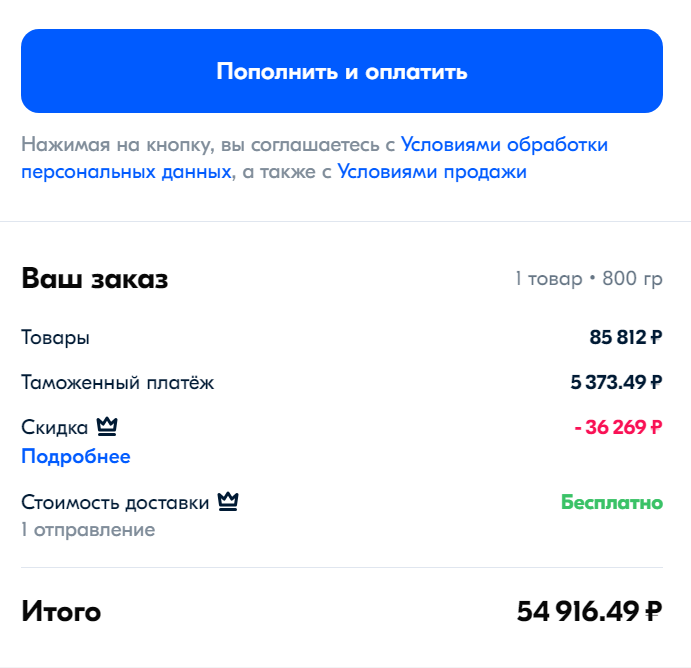The width and height of the screenshot is (691, 668).
Task: Click the total amount 54 916.49 ₽
Action: point(590,611)
